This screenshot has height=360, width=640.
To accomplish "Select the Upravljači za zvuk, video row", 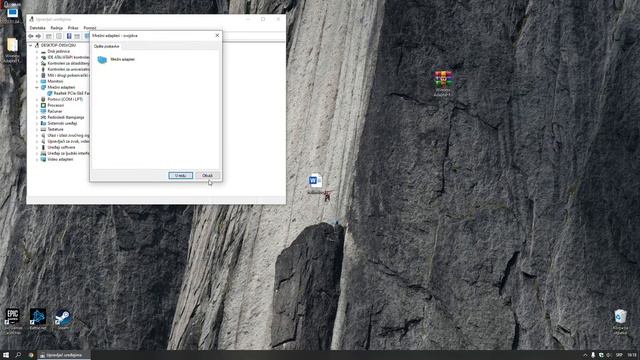I will (x=65, y=141).
